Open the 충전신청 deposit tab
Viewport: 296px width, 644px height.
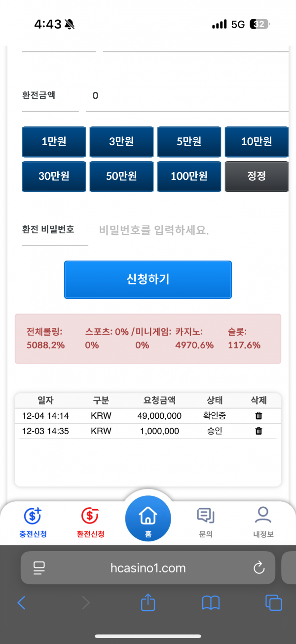pos(33,522)
